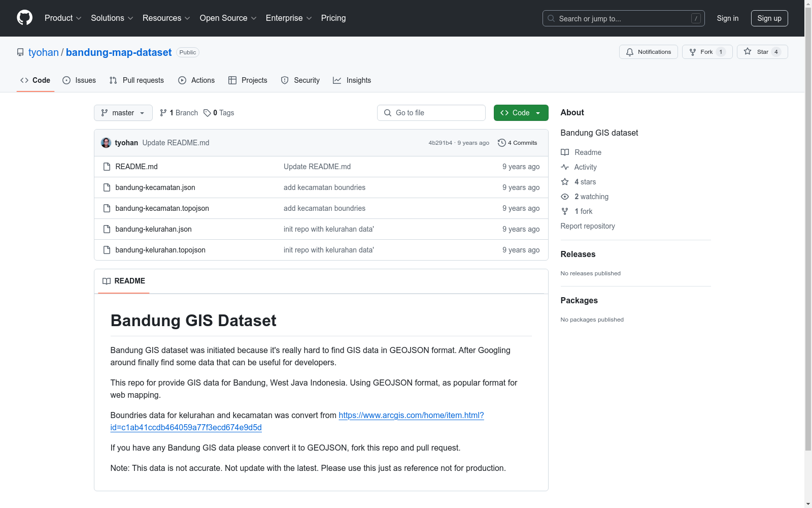Open commit hash 4b291b4
This screenshot has height=508, width=812.
(x=440, y=143)
